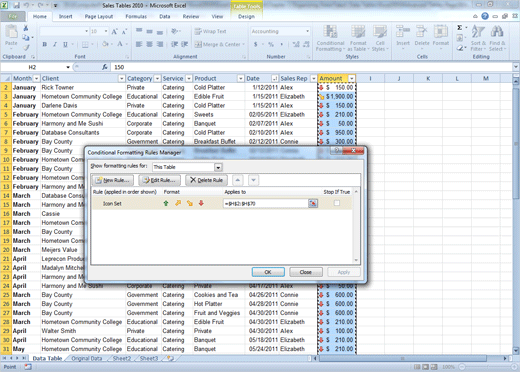Click the Align Text Left icon
The image size is (520, 372).
pyautogui.click(x=139, y=44)
